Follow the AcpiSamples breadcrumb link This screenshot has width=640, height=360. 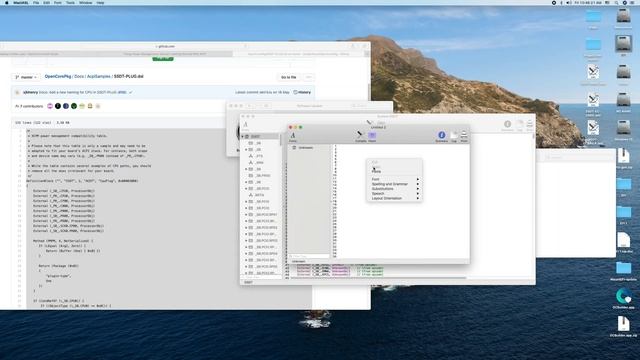[x=98, y=76]
